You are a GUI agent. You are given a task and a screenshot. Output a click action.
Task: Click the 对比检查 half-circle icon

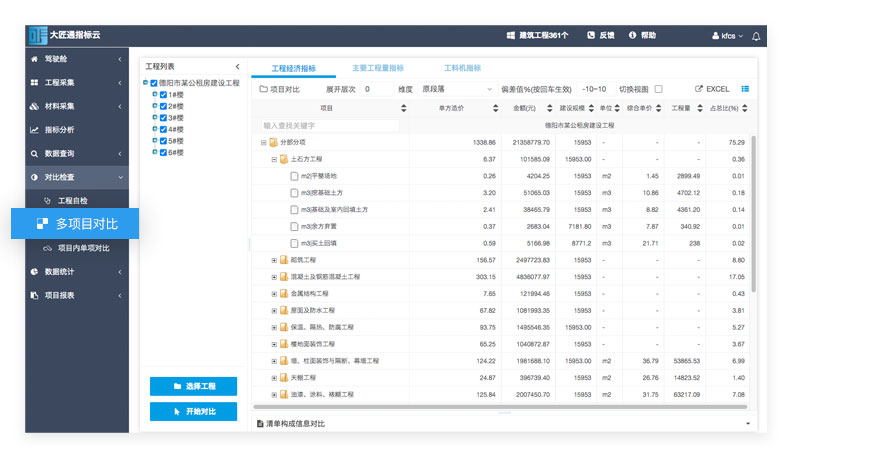[x=34, y=177]
